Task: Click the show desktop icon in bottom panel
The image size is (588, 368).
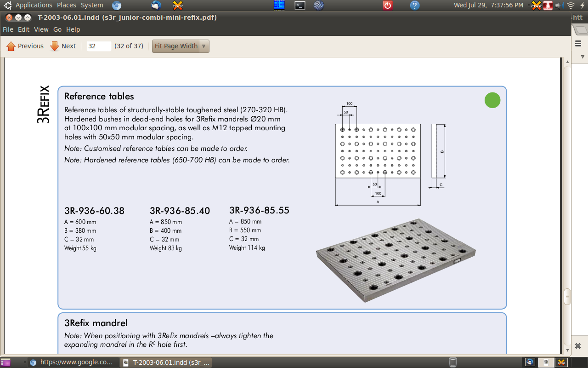Action: [x=6, y=362]
